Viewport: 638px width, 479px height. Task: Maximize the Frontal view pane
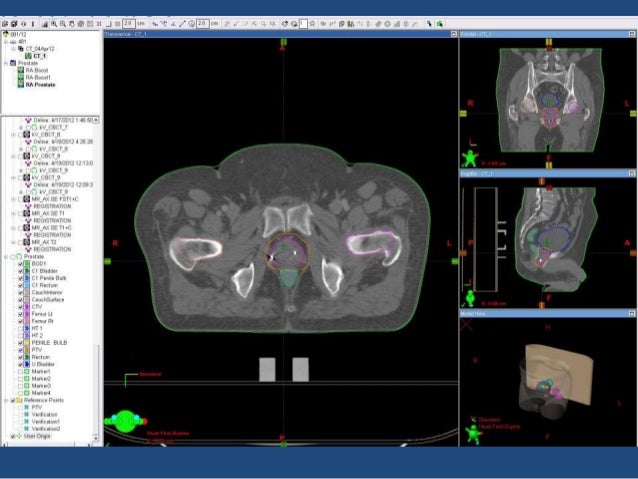pos(632,34)
